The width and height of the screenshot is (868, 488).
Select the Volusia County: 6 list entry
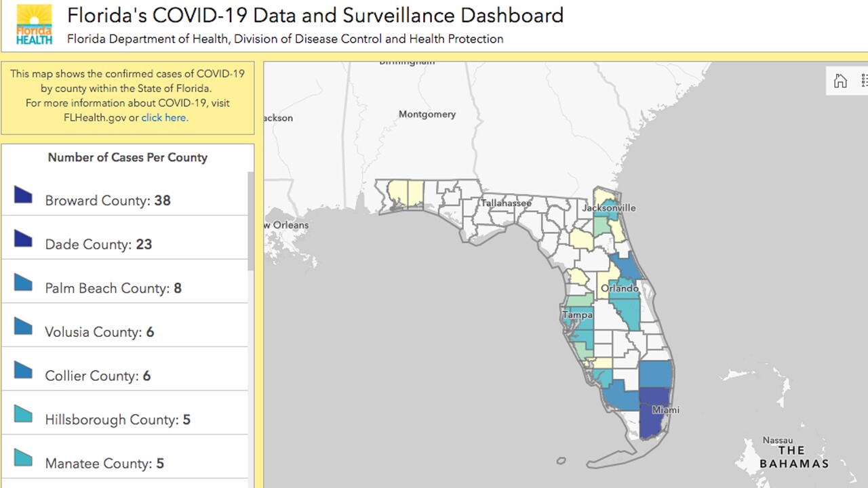tap(99, 332)
